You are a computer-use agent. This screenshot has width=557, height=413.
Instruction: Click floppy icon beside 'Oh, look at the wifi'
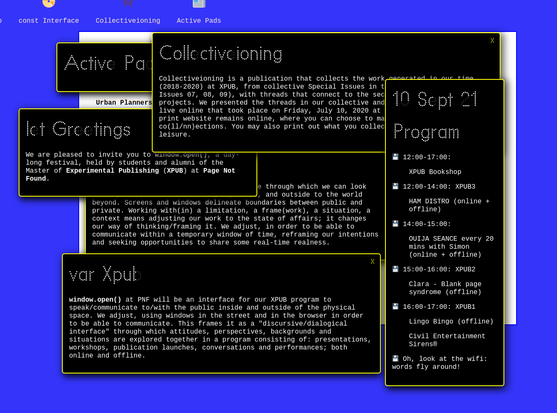(x=395, y=358)
